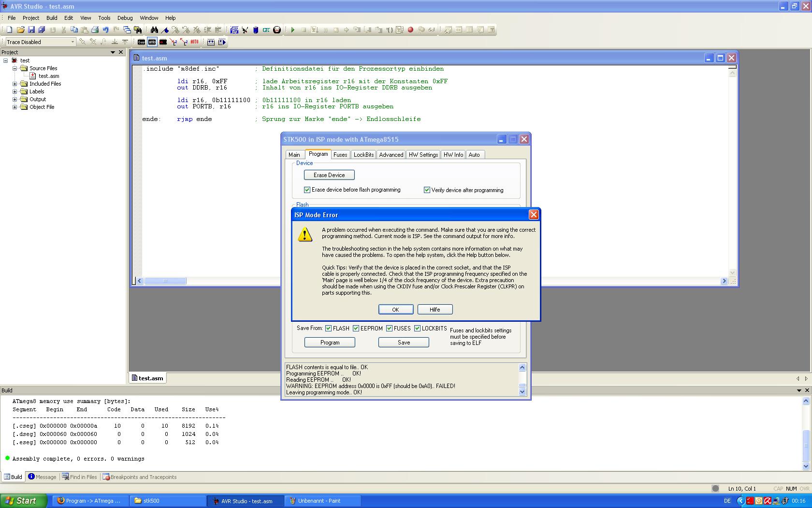Open the Project panel menu arrow
This screenshot has height=508, width=812.
tap(113, 52)
